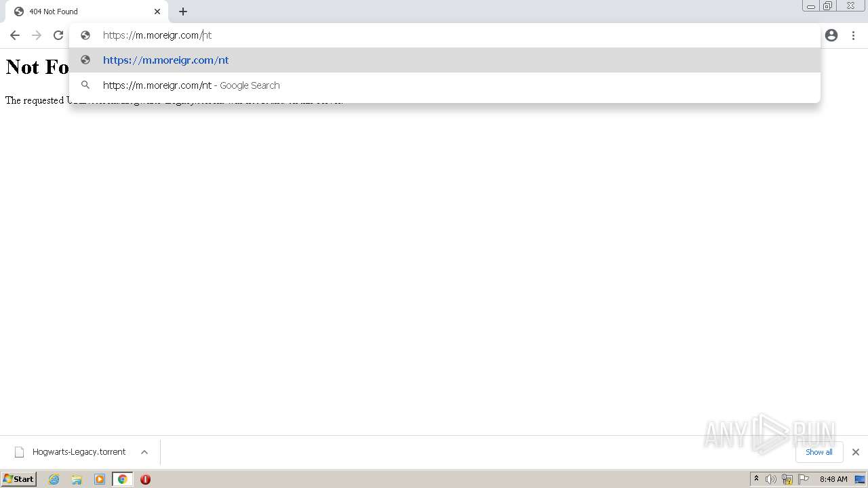Launch Internet Explorer from taskbar
The image size is (868, 488).
click(x=54, y=479)
